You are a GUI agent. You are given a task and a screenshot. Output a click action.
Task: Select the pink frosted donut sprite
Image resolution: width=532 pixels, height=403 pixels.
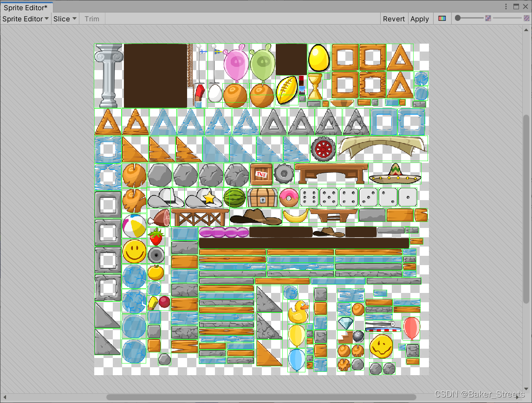click(x=289, y=198)
